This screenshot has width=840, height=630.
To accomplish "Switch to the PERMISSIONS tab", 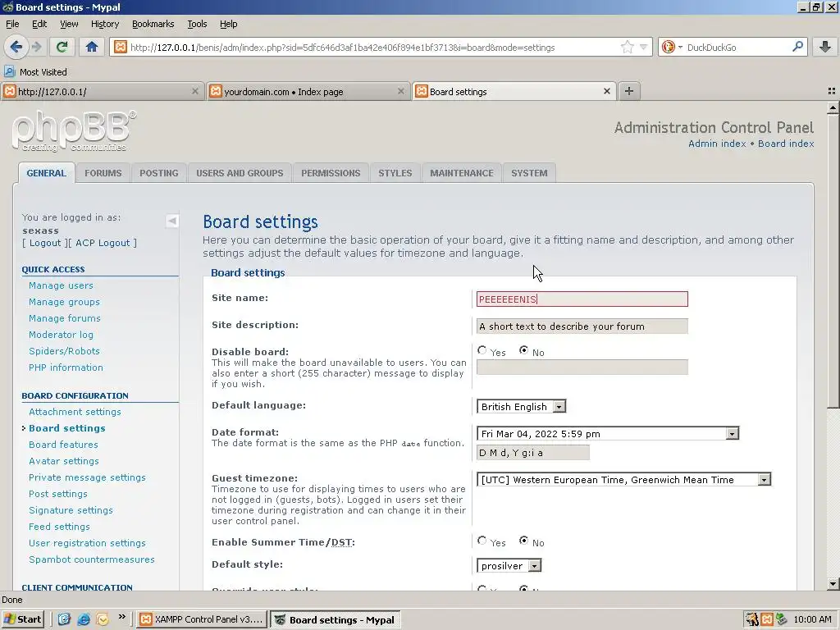I will pyautogui.click(x=331, y=173).
